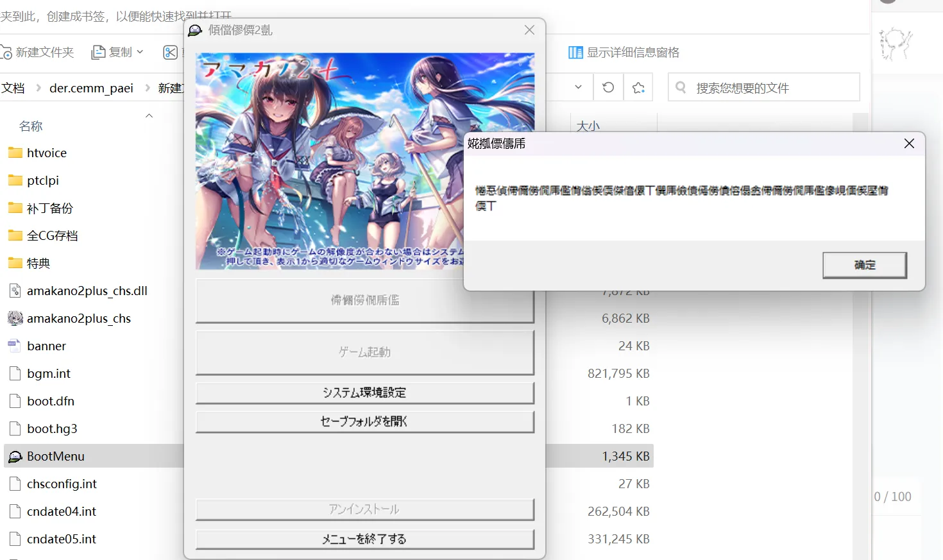This screenshot has height=560, width=943.
Task: Click the 27 KB size cell
Action: (x=634, y=484)
